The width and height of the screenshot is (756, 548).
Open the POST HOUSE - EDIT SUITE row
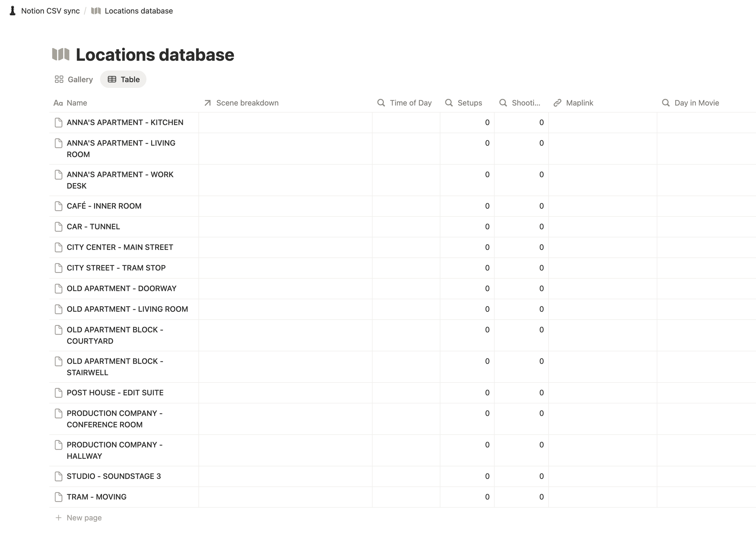[x=115, y=393]
